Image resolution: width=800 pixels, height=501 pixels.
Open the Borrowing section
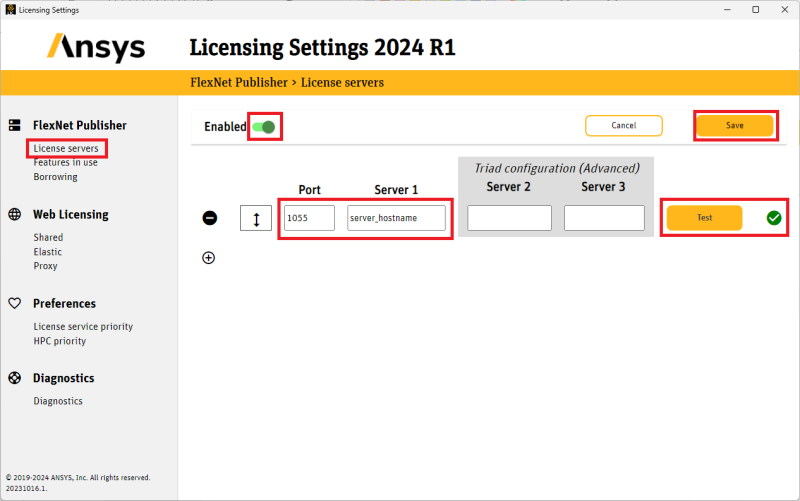55,177
